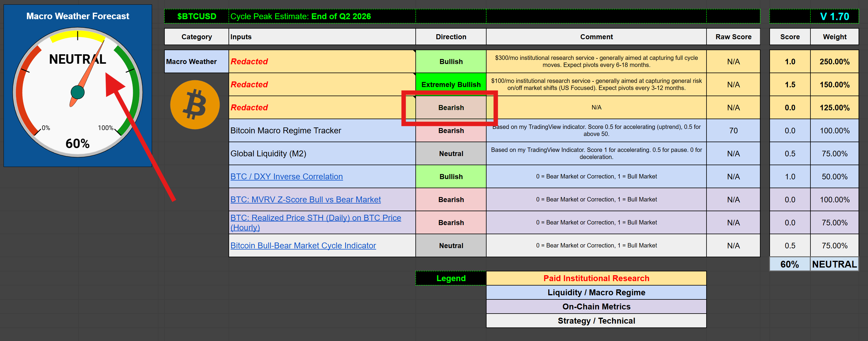Select the Extremely Bullish direction cell
The height and width of the screenshot is (341, 868).
pos(451,84)
